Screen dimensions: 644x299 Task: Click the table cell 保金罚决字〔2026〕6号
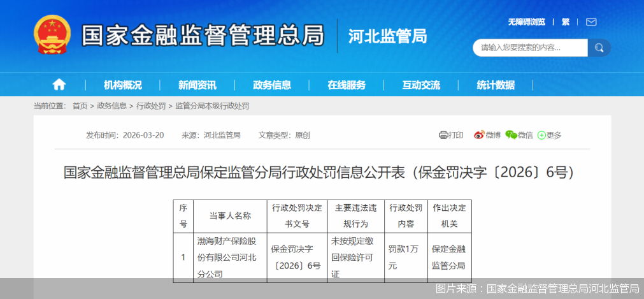point(297,258)
